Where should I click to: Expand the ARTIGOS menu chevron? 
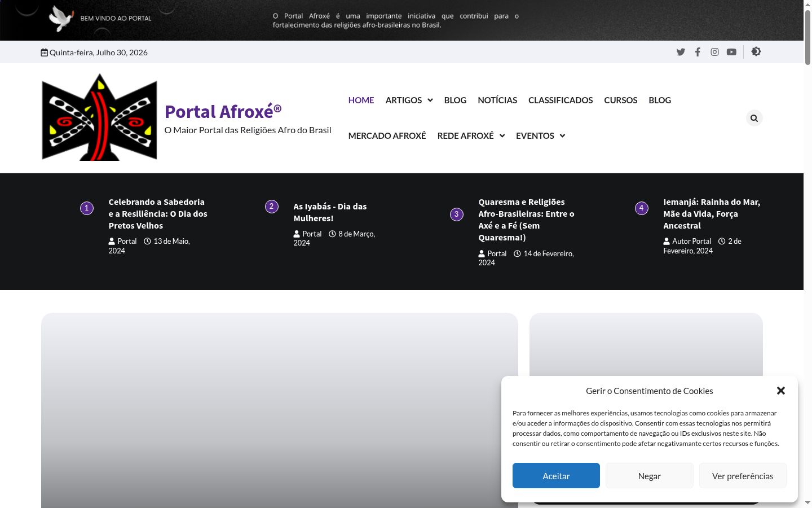click(x=430, y=100)
